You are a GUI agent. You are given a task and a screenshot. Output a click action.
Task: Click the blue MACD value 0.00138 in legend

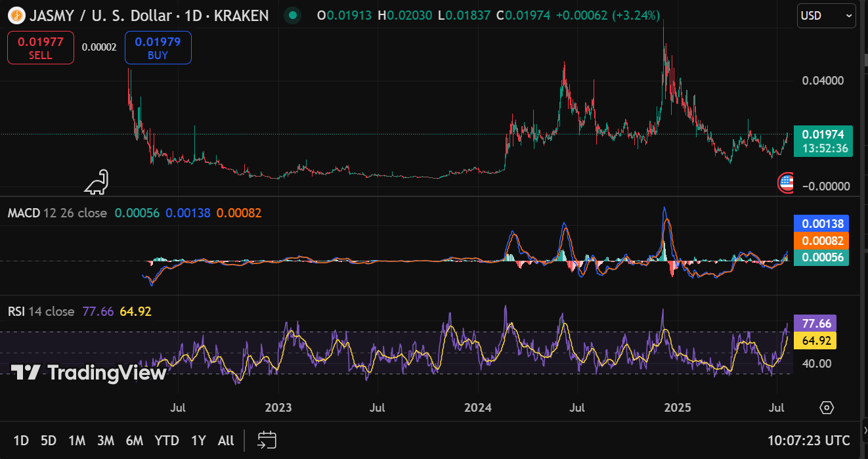(x=188, y=213)
